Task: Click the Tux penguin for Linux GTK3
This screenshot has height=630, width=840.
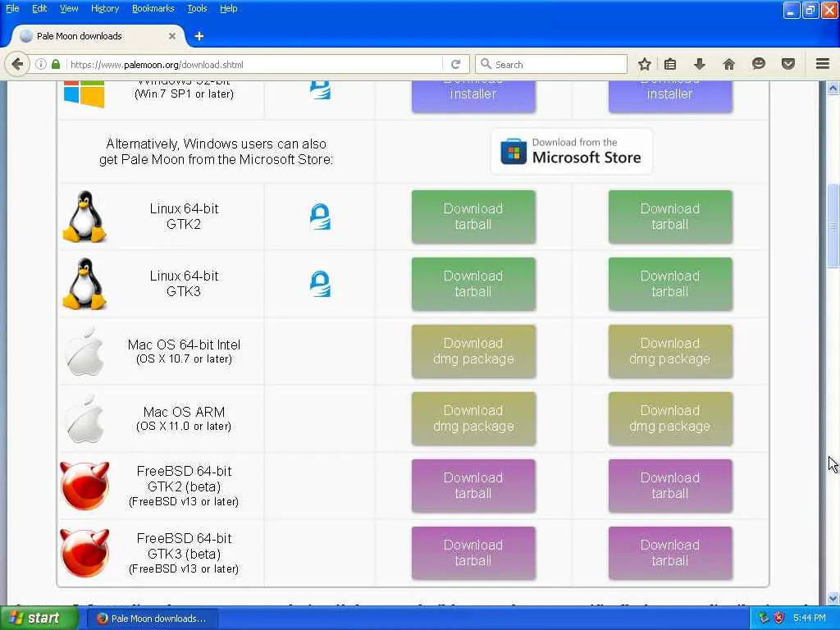Action: [x=84, y=284]
